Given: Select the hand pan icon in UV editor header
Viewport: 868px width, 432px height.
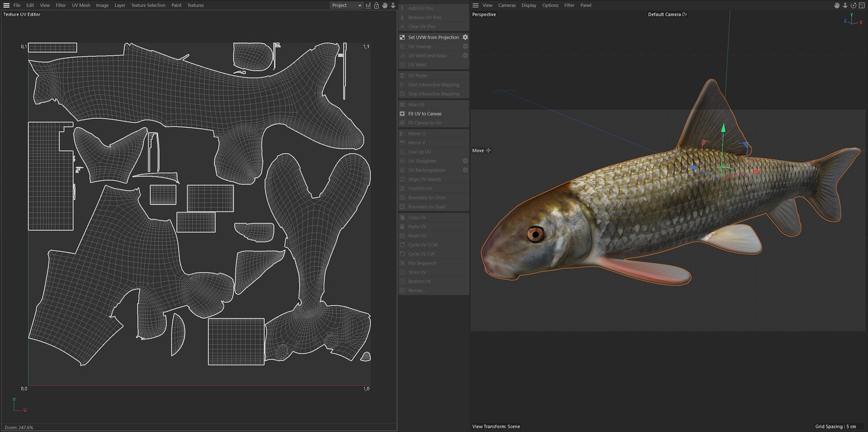Looking at the screenshot, I should point(384,5).
